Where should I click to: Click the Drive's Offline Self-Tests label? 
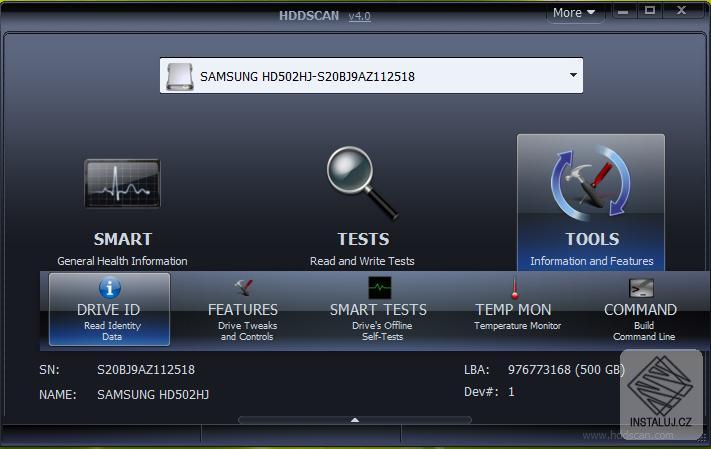382,331
